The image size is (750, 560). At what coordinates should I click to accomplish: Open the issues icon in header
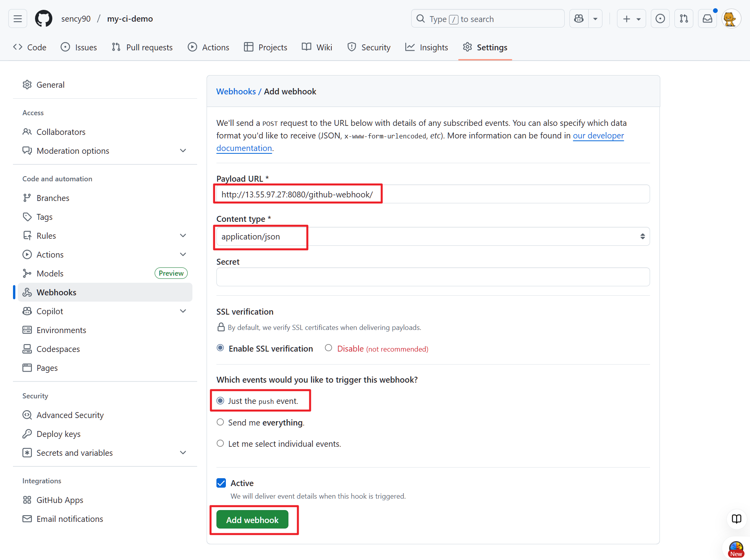click(660, 18)
